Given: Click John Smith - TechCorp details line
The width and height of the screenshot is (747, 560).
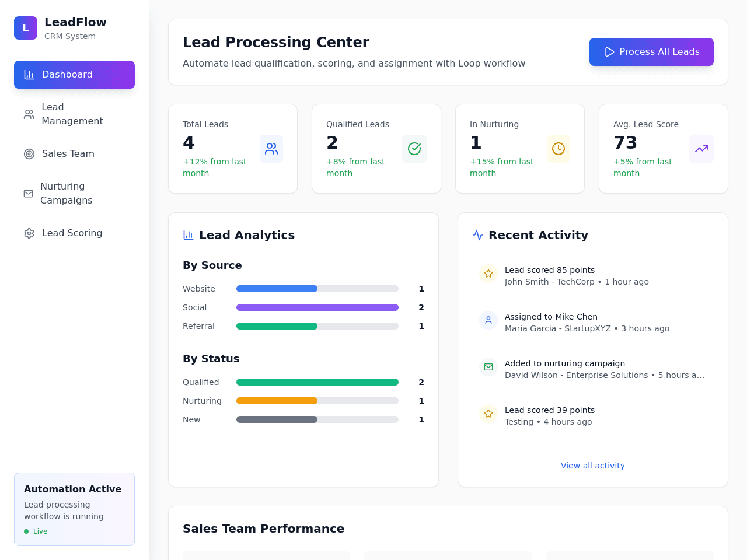Looking at the screenshot, I should point(577,282).
